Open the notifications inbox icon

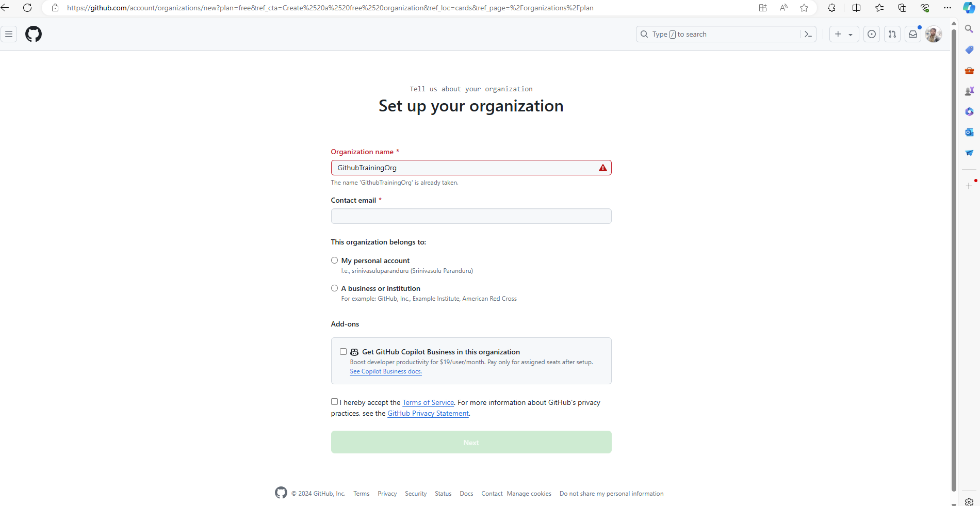click(x=913, y=34)
